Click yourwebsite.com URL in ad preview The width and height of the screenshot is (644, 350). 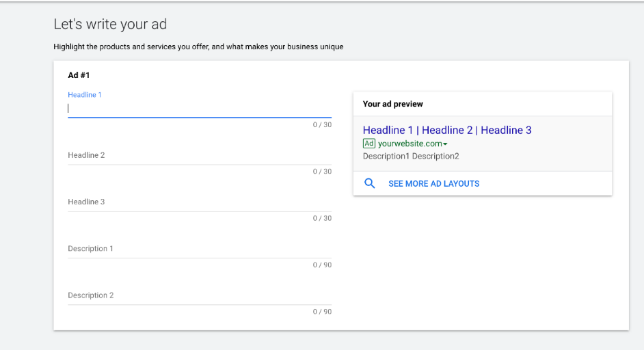410,144
